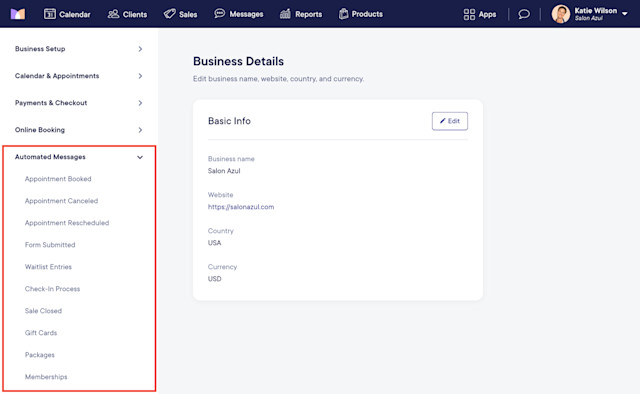Click the Messages speech bubble icon
Screen dimensions: 640x394
(220, 13)
